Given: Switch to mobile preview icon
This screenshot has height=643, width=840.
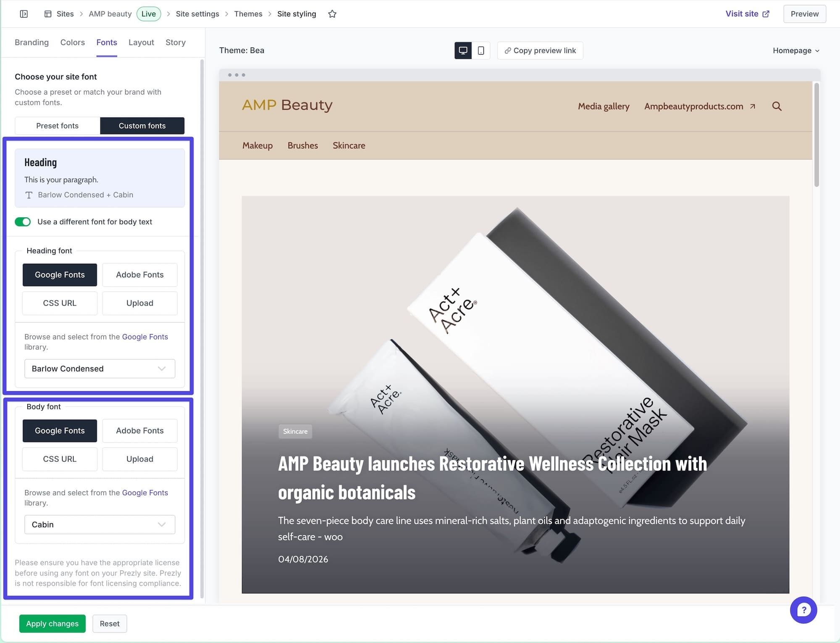Looking at the screenshot, I should (x=481, y=50).
